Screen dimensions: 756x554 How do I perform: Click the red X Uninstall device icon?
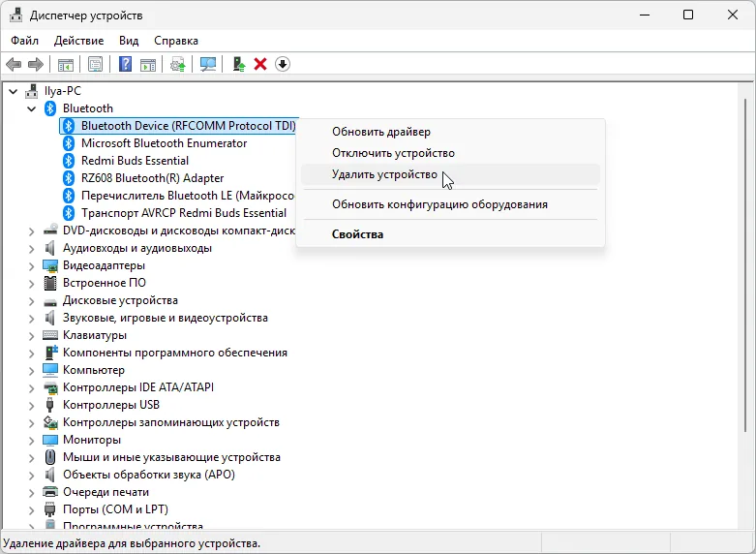tap(260, 64)
